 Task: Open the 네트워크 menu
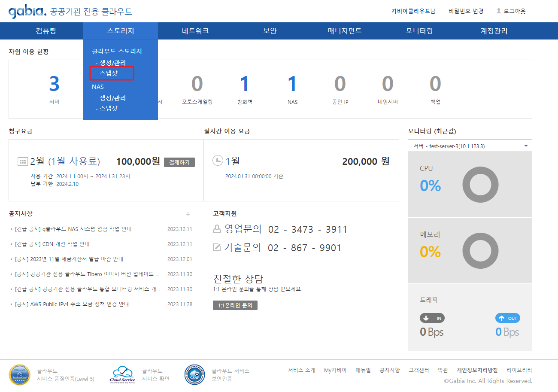(x=195, y=31)
